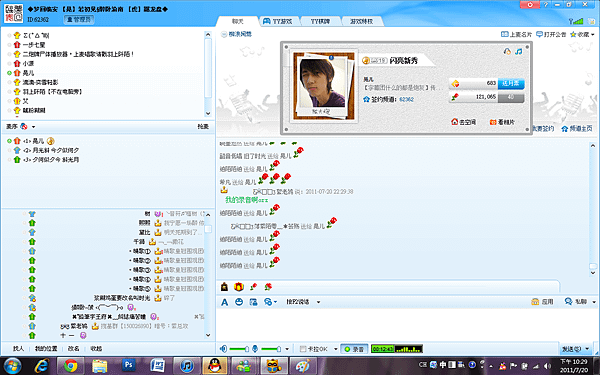Click the 打开公告 link
The width and height of the screenshot is (600, 375).
coord(551,34)
